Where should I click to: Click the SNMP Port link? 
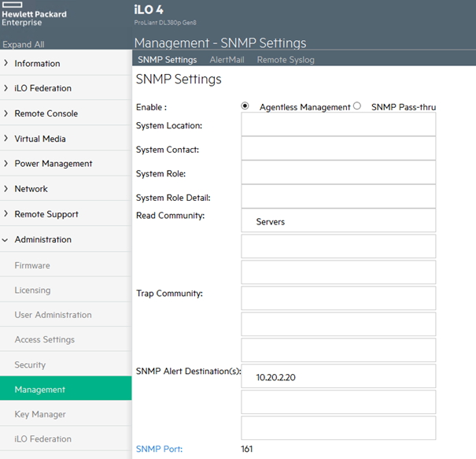(x=159, y=449)
